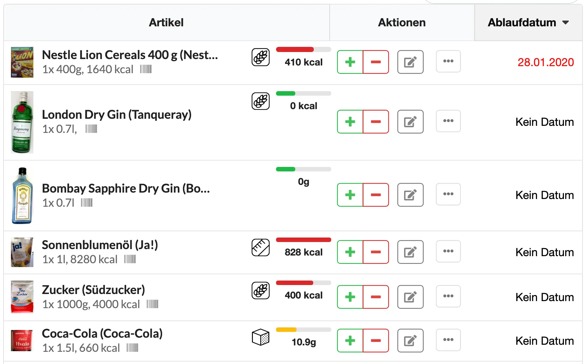Open the Tanqueray bottle thumbnail
The image size is (588, 364).
pos(22,122)
